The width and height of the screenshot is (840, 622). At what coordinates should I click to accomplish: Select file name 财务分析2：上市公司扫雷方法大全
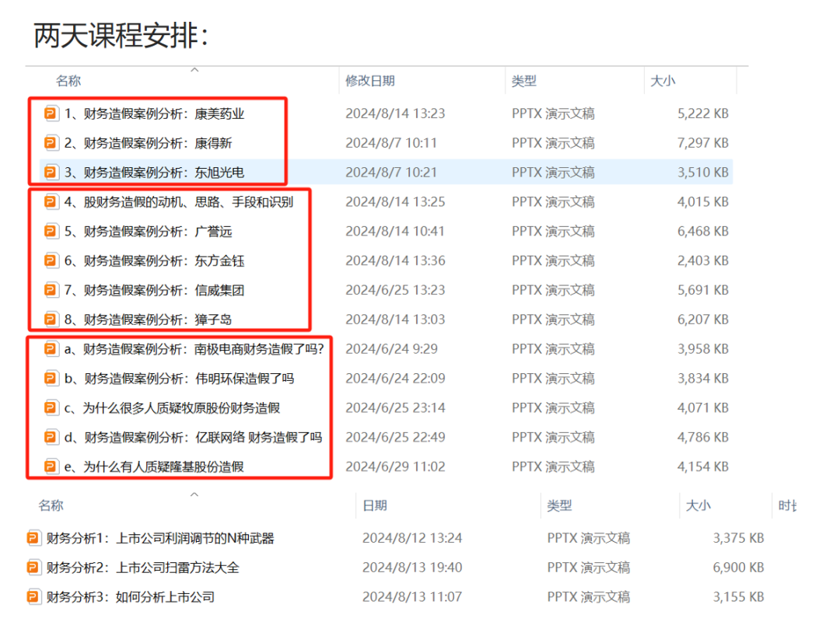point(142,568)
